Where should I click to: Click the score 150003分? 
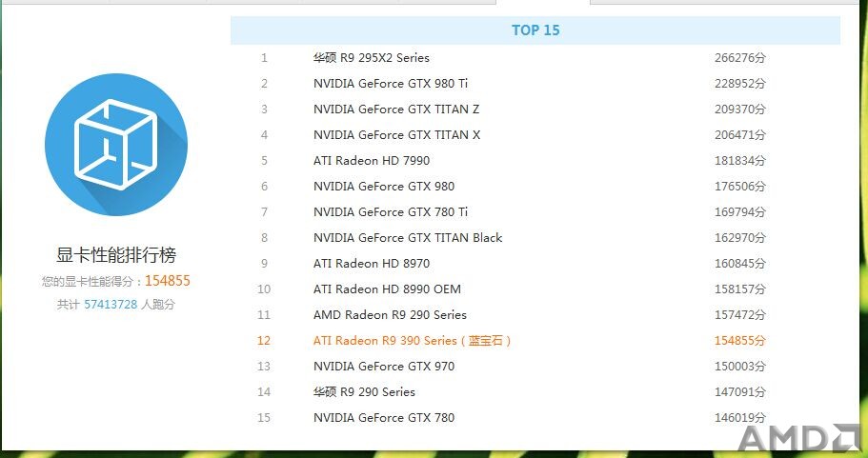[740, 367]
